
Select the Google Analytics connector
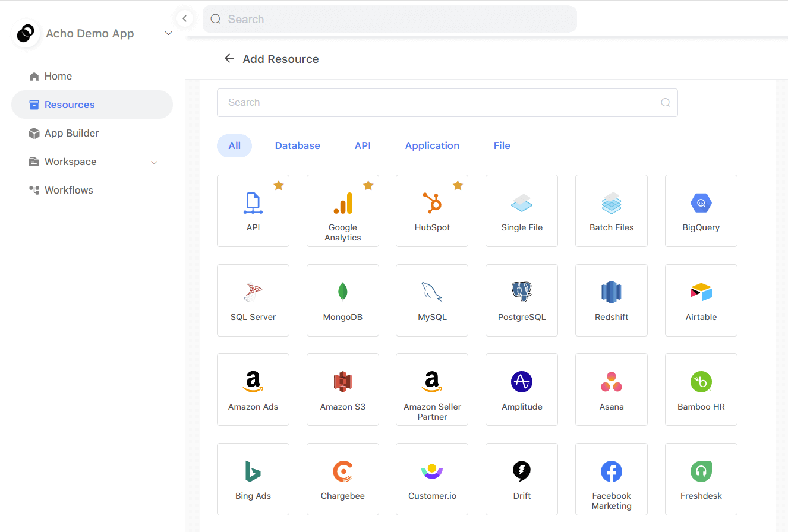[x=343, y=211]
